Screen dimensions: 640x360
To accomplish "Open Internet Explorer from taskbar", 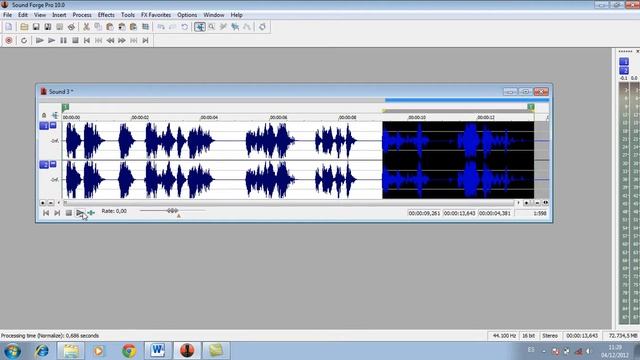I will click(x=41, y=351).
